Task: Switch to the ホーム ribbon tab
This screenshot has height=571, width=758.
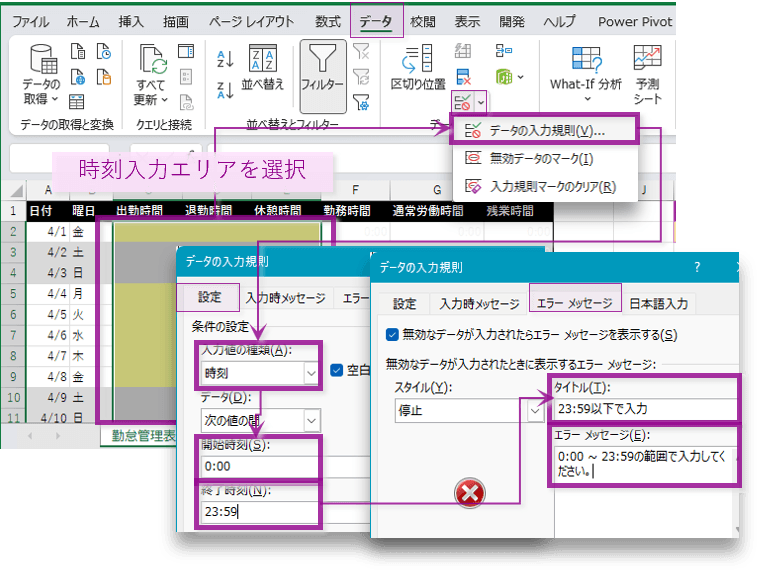Action: pos(83,22)
